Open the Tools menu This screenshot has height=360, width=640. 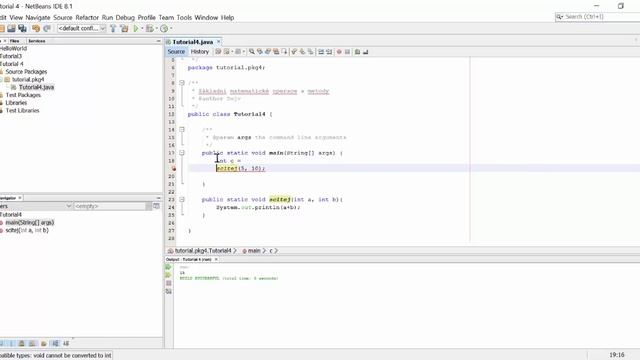[x=184, y=18]
